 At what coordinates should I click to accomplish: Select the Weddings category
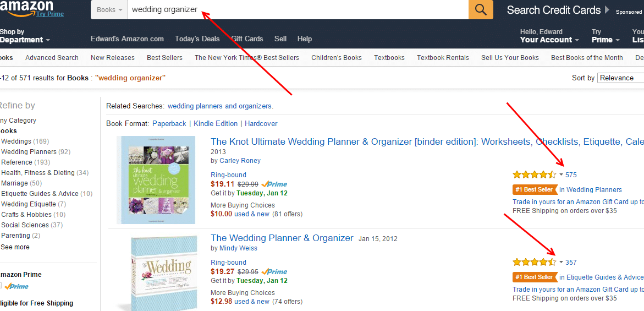(16, 141)
